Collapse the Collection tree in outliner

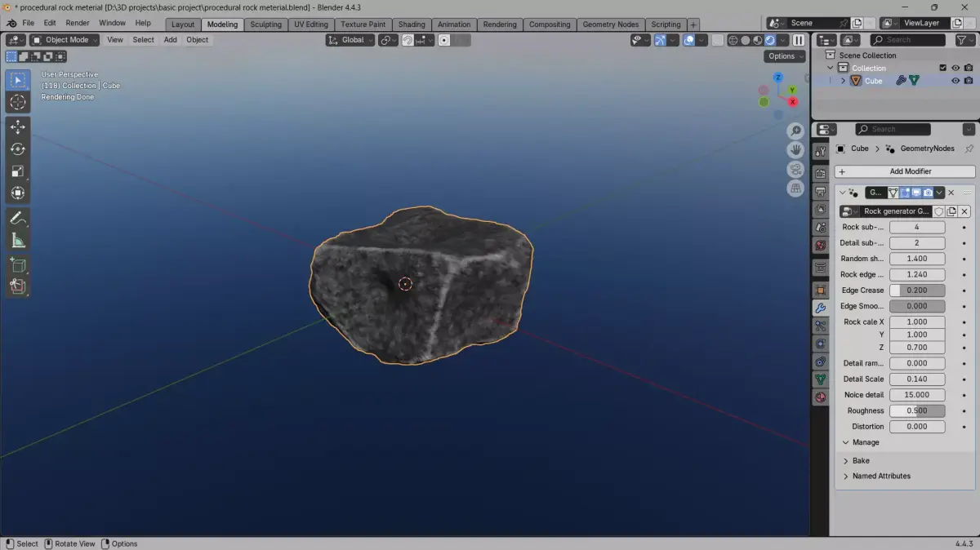tap(831, 69)
